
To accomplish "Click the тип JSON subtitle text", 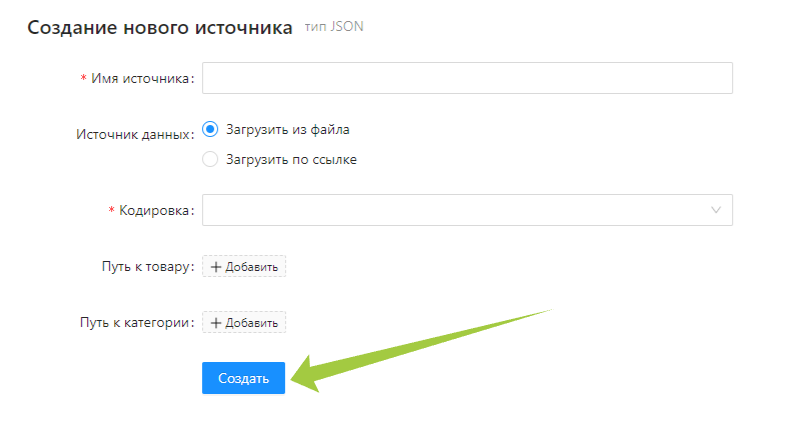I will 334,27.
